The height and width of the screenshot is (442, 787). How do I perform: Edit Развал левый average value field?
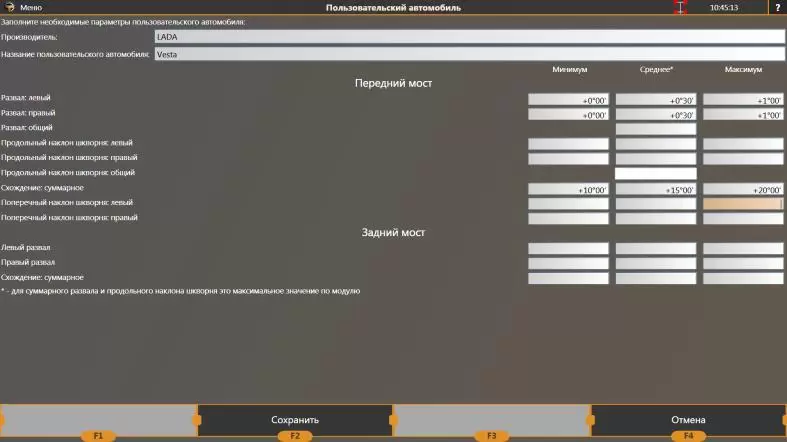pyautogui.click(x=656, y=100)
